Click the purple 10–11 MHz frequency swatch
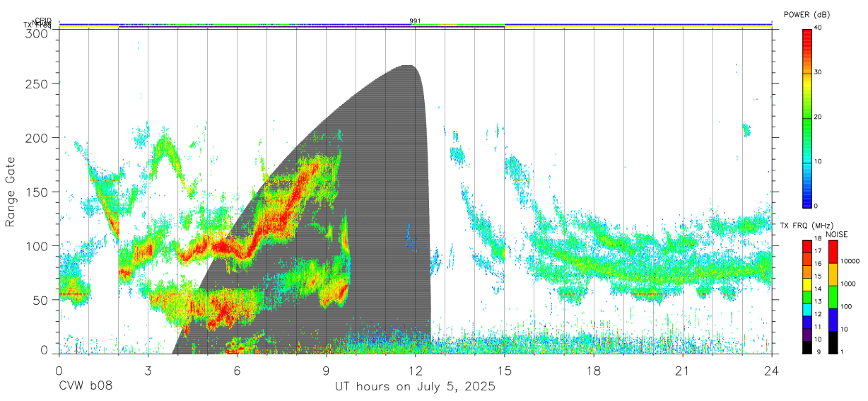Viewport: 868px width, 401px height. (x=807, y=335)
